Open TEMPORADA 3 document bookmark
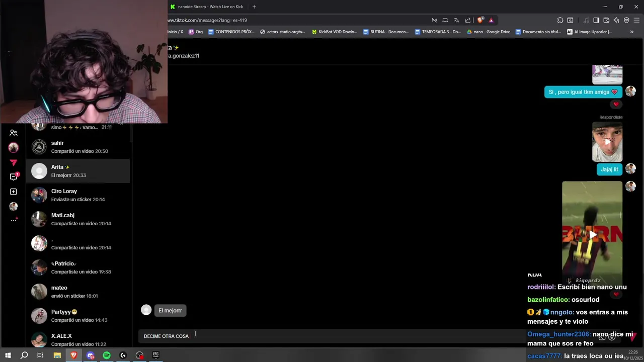 [437, 32]
